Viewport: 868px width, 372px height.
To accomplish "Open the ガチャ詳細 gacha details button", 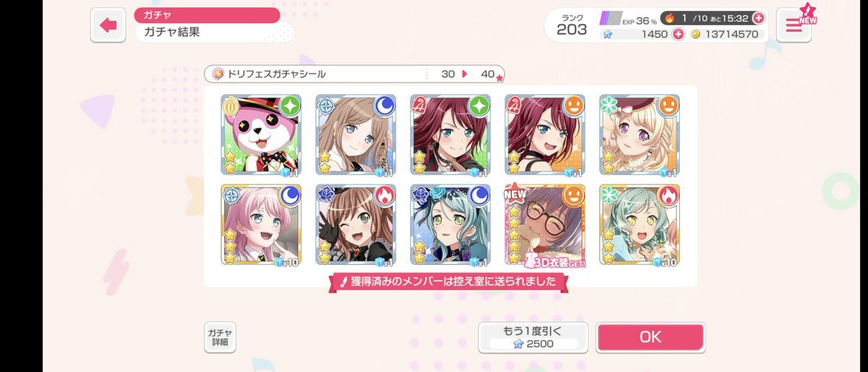I will (219, 337).
